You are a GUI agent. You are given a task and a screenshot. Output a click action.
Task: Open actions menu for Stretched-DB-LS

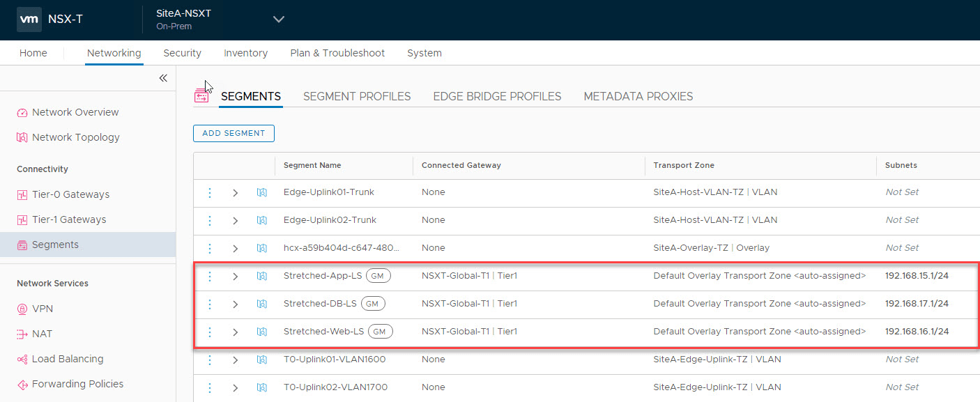pyautogui.click(x=210, y=304)
